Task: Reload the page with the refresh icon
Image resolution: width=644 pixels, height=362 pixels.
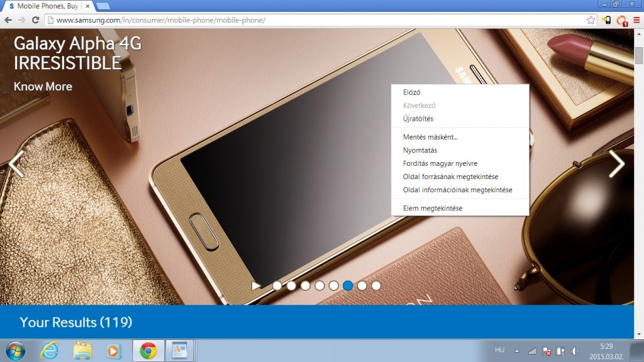Action: [x=36, y=20]
